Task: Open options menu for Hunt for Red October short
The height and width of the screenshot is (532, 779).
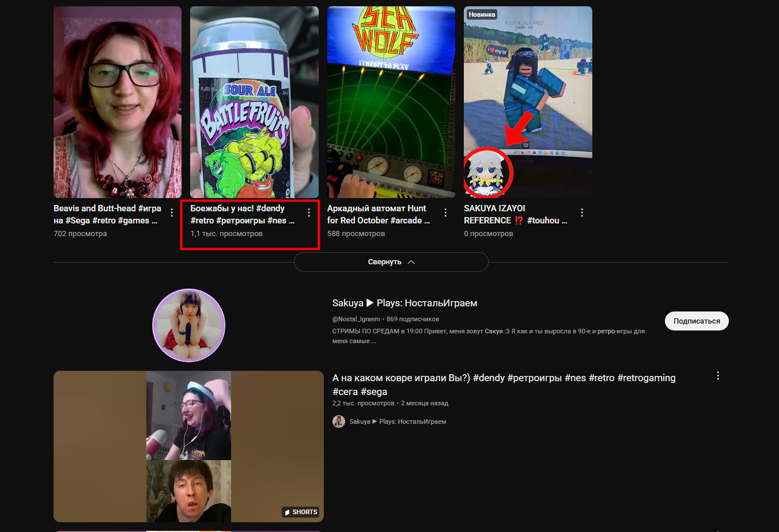Action: (445, 213)
